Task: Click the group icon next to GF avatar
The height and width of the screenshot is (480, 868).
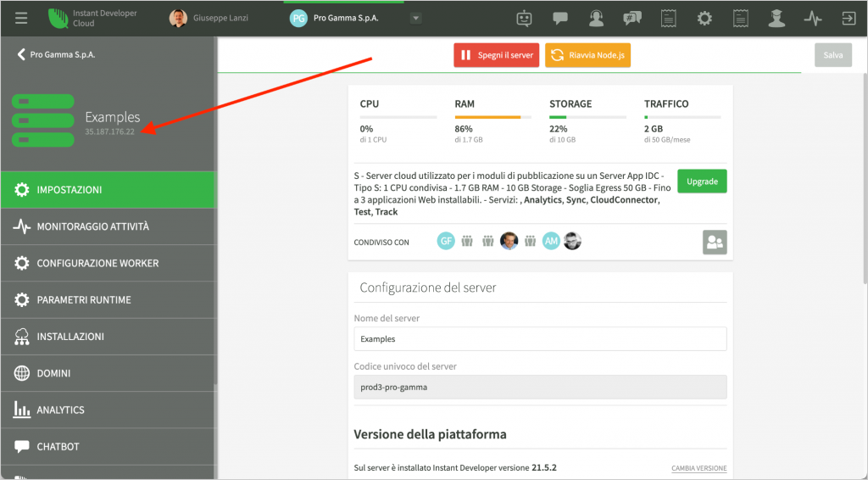Action: point(467,241)
